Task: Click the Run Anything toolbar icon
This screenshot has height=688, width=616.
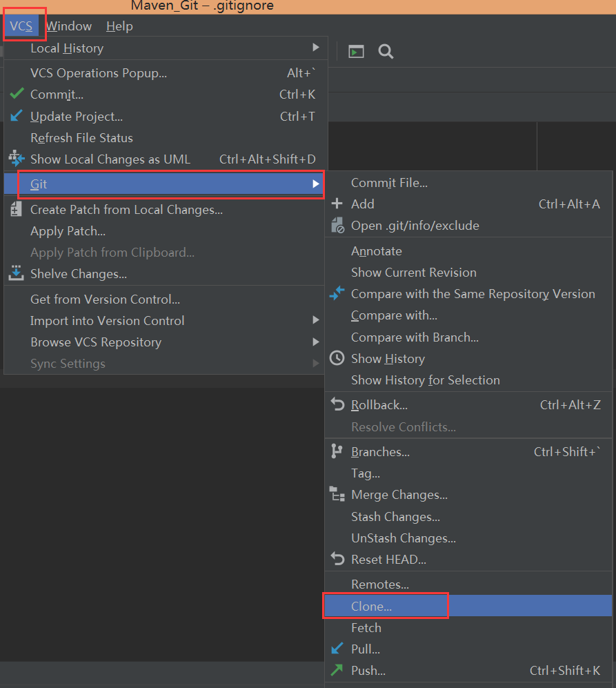Action: click(356, 52)
